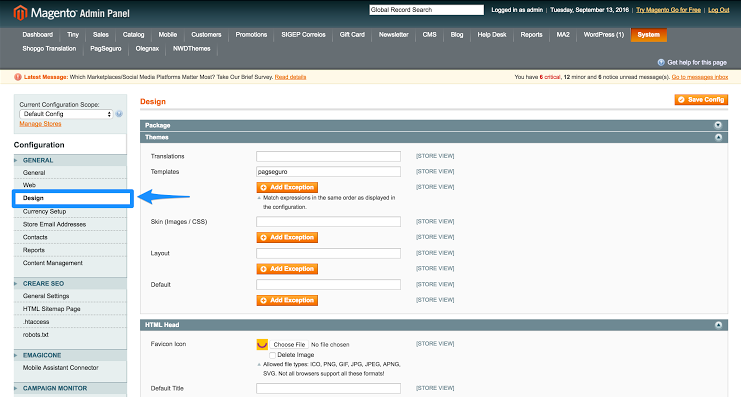
Task: Open the Reports menu
Action: (x=532, y=35)
